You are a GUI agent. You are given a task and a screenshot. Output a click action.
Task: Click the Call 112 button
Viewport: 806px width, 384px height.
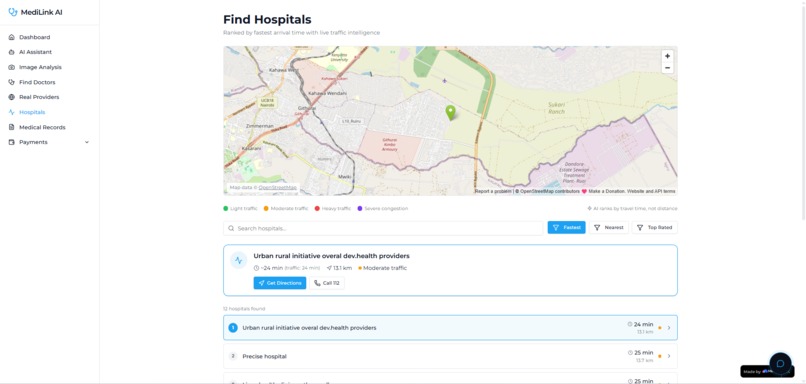[327, 283]
